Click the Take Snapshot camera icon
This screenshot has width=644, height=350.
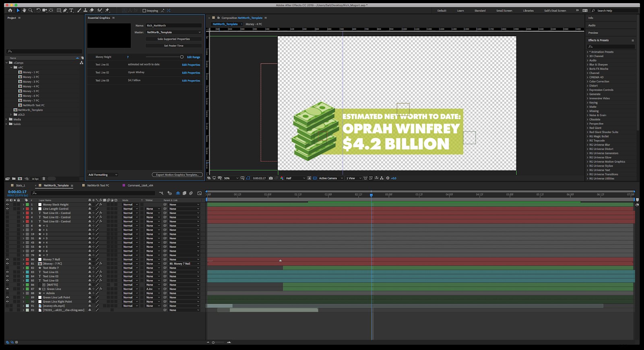click(271, 178)
